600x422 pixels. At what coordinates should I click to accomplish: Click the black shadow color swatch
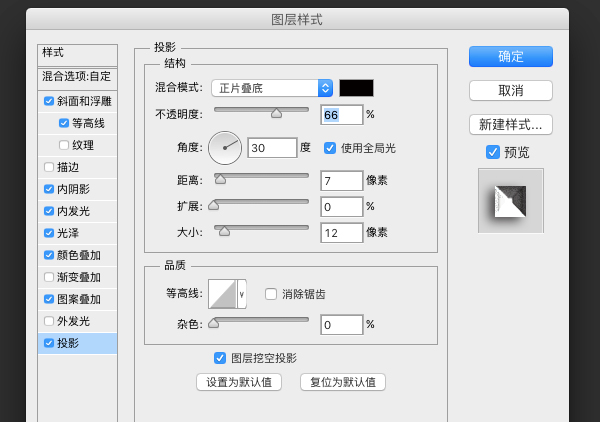[x=356, y=88]
